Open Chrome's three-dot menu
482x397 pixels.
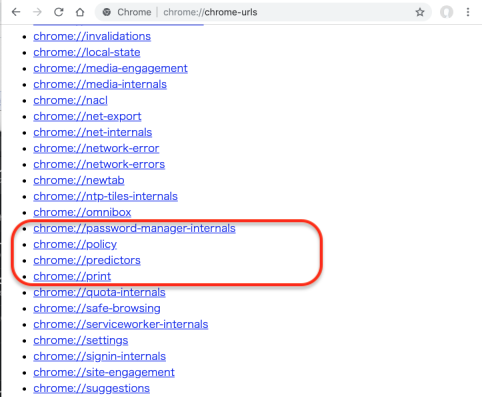tap(468, 12)
